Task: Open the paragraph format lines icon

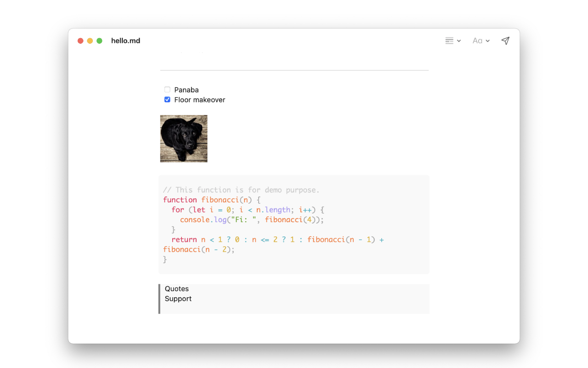Action: (449, 40)
